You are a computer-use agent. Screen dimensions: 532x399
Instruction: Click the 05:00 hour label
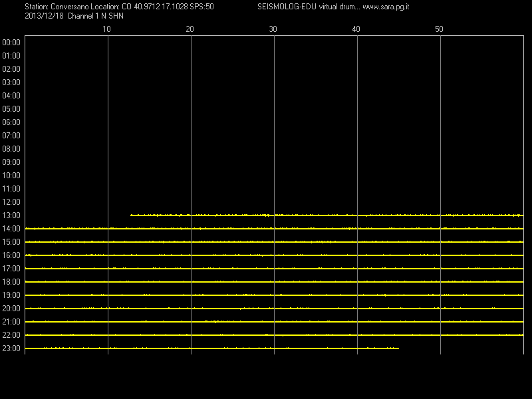[11, 109]
